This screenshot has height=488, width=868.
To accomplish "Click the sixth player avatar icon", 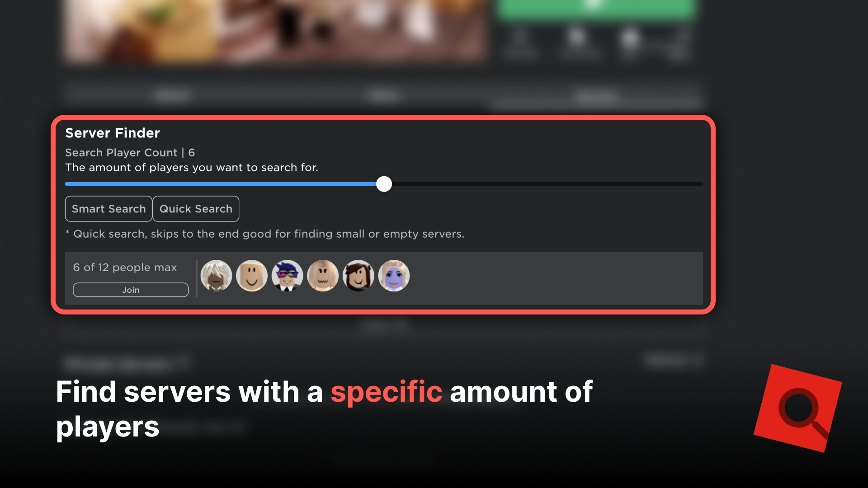I will pos(392,276).
